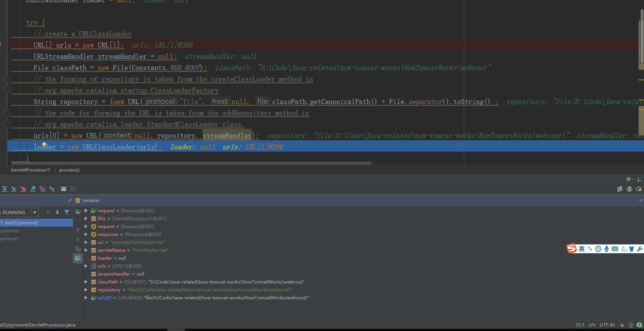
Task: Click the try keyword in the editor
Action: 32,23
